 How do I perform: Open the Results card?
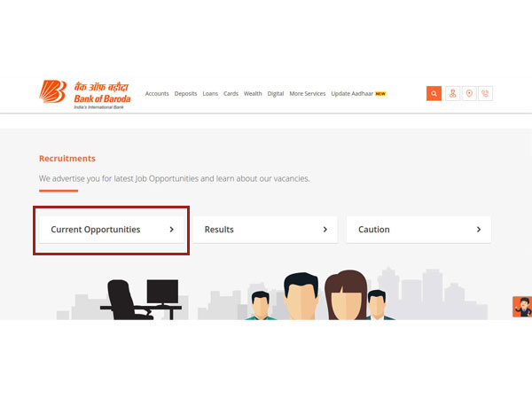265,230
